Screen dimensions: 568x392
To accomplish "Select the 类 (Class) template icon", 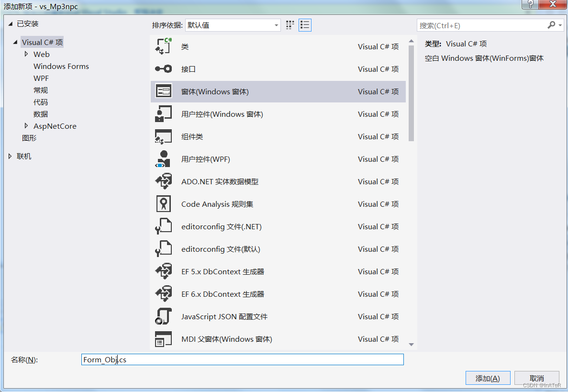I will click(x=164, y=46).
